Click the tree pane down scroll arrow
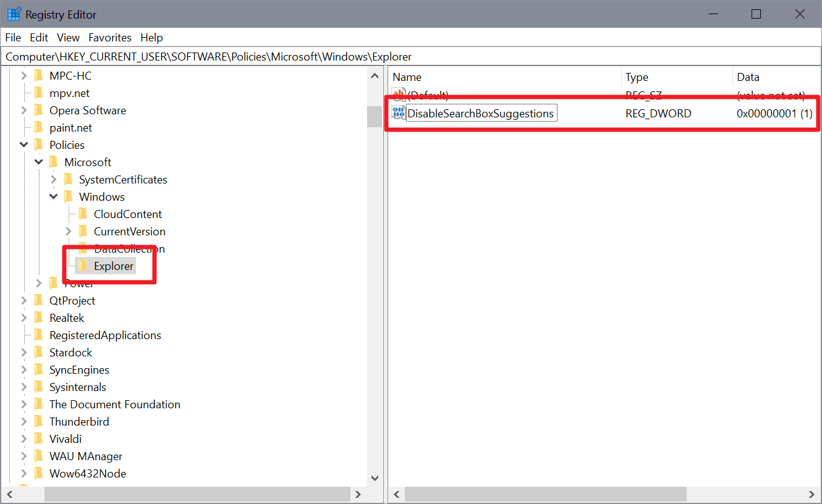This screenshot has height=504, width=822. (375, 478)
